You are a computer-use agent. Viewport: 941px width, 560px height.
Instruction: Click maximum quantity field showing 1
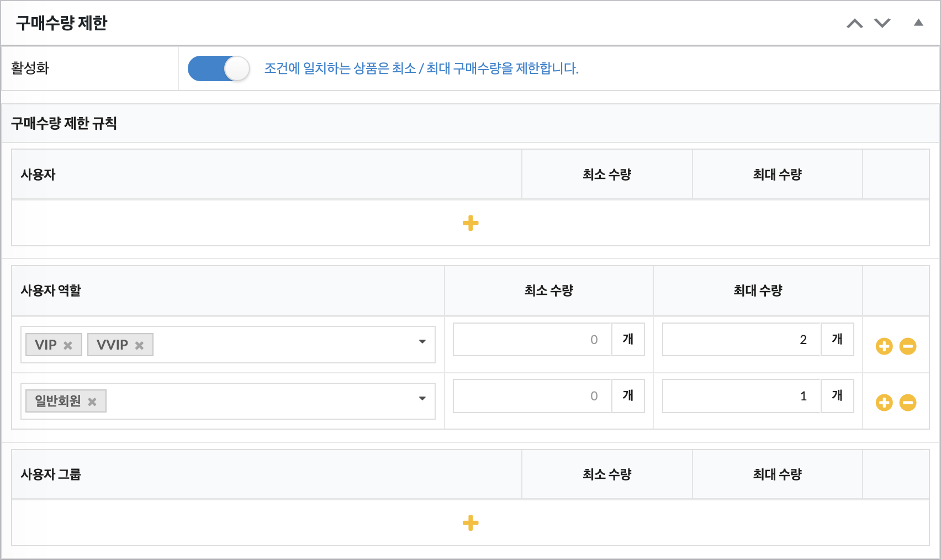741,396
